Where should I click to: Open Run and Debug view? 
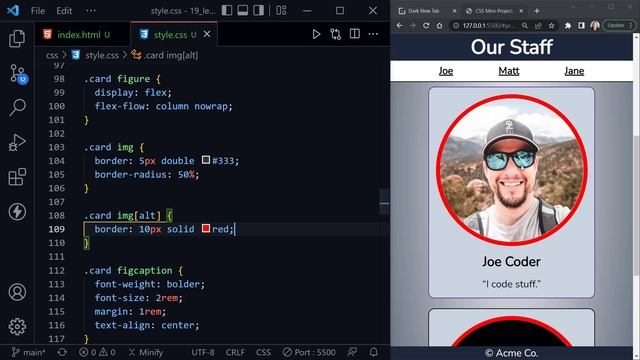(x=17, y=142)
